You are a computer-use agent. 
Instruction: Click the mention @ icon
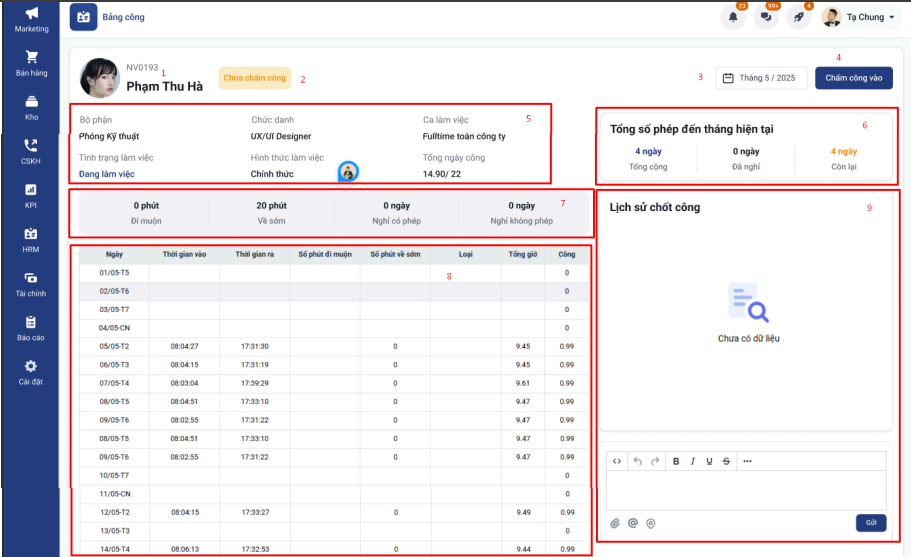[633, 523]
